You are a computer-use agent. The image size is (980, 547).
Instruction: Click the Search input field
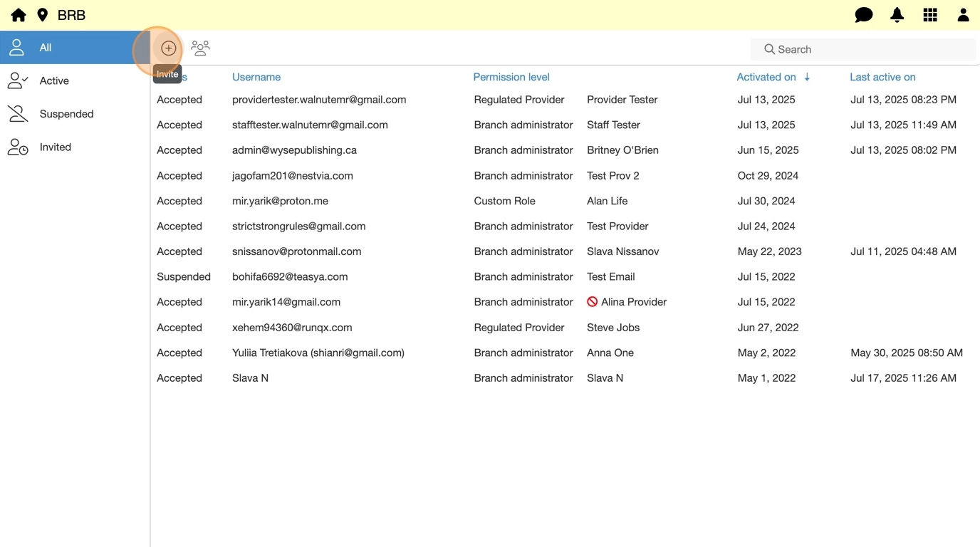pyautogui.click(x=869, y=49)
